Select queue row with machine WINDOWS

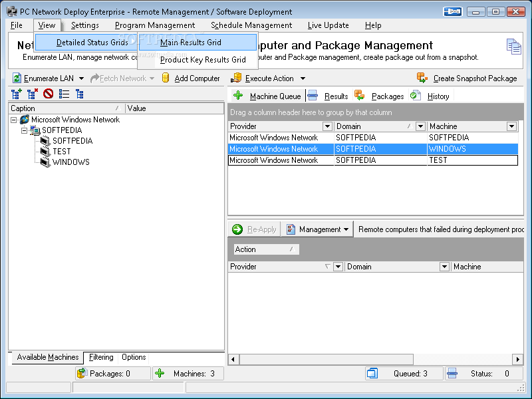click(373, 149)
